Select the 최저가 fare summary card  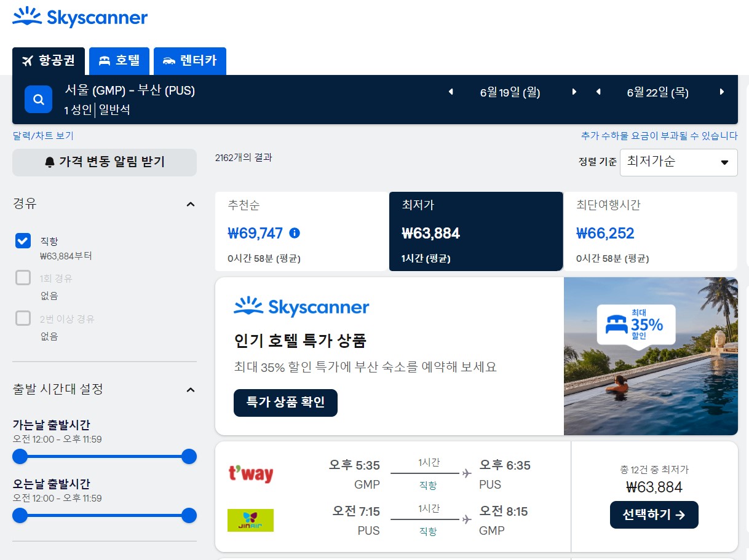475,232
